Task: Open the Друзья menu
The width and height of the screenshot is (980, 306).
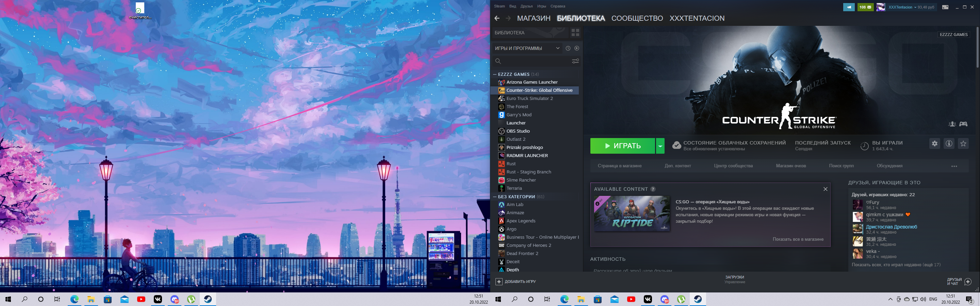Action: coord(526,6)
